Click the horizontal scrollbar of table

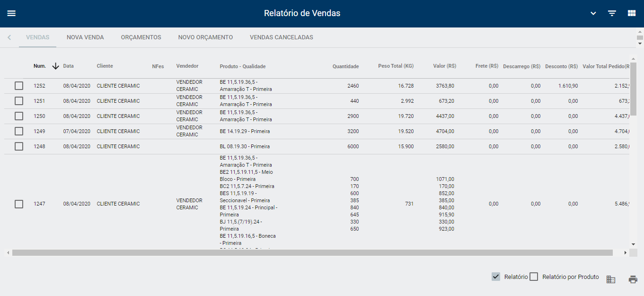(x=312, y=253)
